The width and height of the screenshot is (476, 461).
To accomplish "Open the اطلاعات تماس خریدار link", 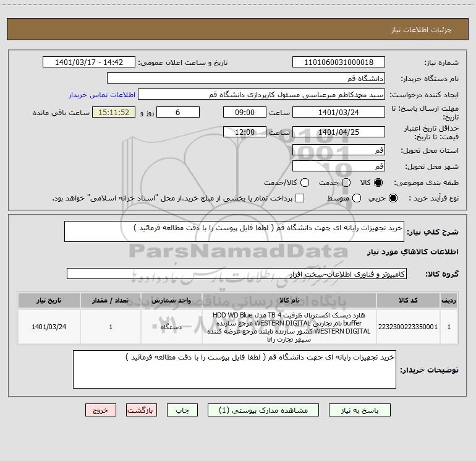I will 102,95.
